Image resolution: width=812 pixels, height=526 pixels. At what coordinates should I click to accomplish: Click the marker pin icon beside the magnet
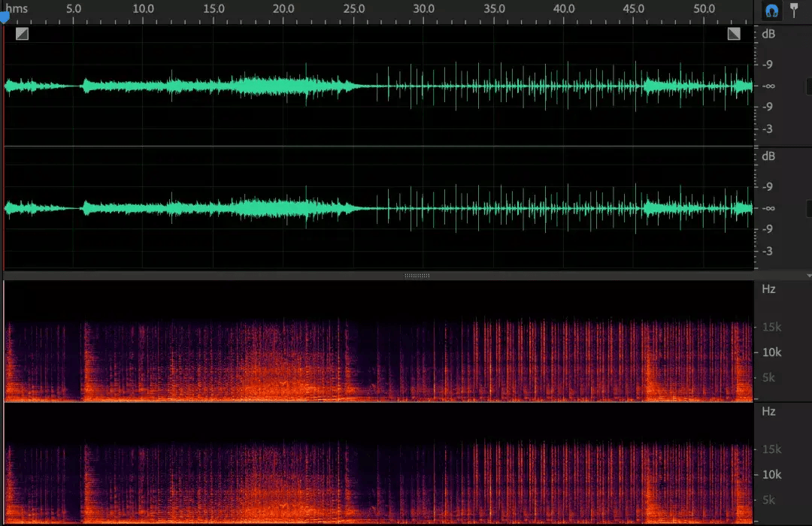point(794,11)
